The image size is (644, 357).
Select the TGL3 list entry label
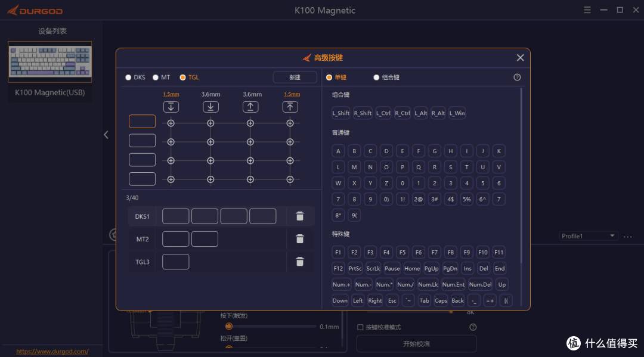click(143, 262)
